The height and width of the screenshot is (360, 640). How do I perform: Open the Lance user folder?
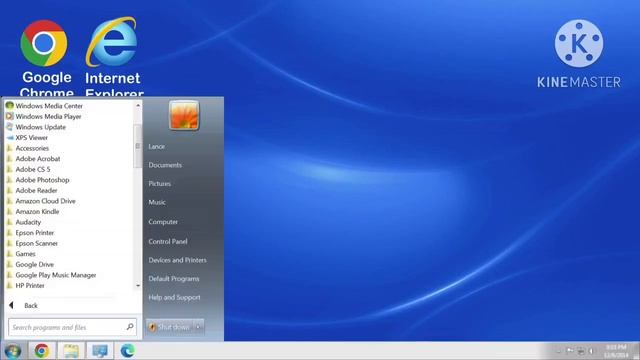(x=157, y=147)
